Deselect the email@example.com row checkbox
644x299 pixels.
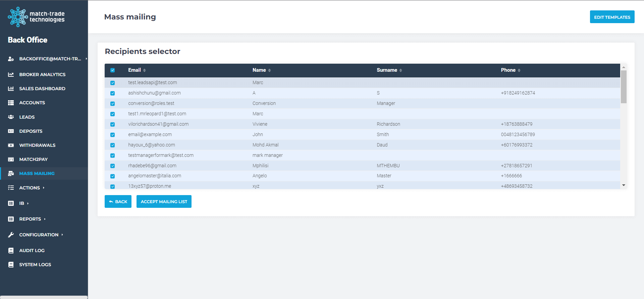(x=113, y=135)
